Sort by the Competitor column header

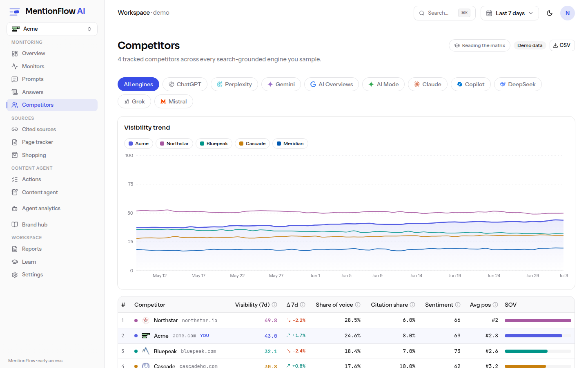click(x=149, y=305)
